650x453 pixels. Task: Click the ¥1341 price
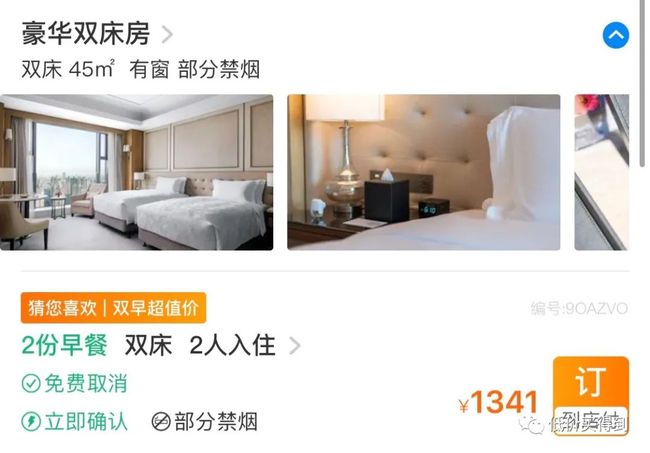click(x=498, y=402)
